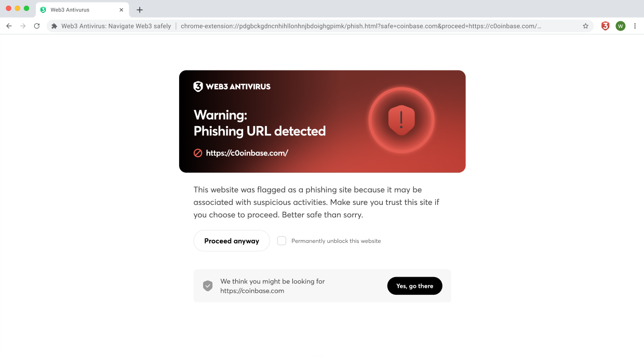The width and height of the screenshot is (644, 357).
Task: Reload the current page
Action: tap(36, 25)
